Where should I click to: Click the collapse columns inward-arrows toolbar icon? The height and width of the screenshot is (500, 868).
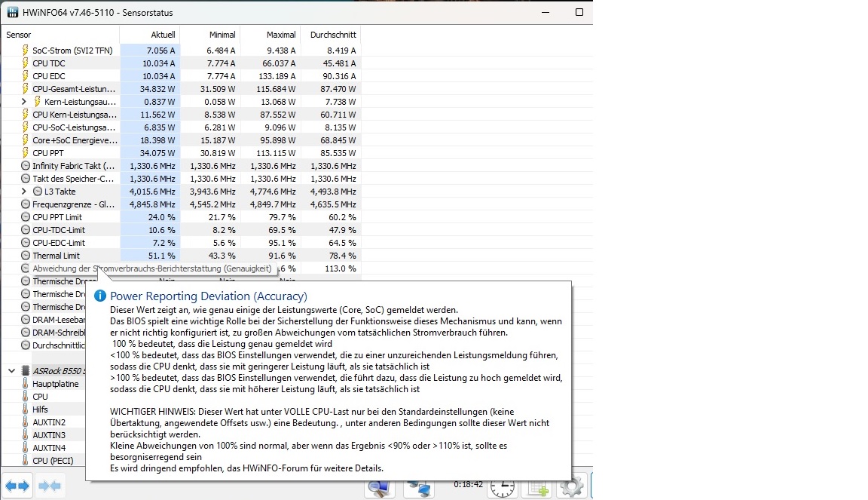point(49,486)
